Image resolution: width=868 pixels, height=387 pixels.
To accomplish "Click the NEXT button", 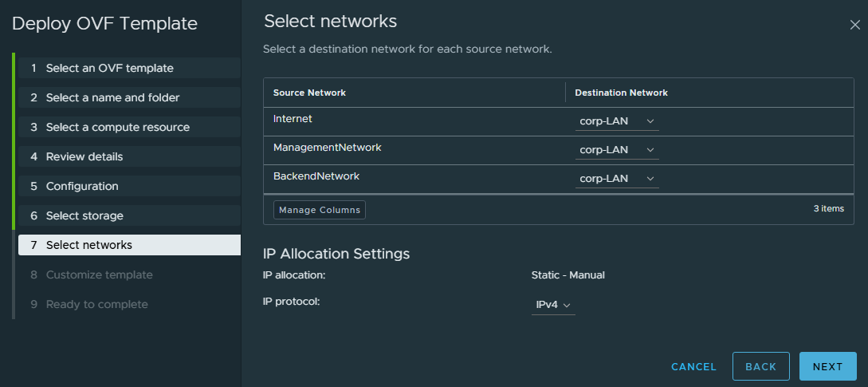I will coord(827,366).
